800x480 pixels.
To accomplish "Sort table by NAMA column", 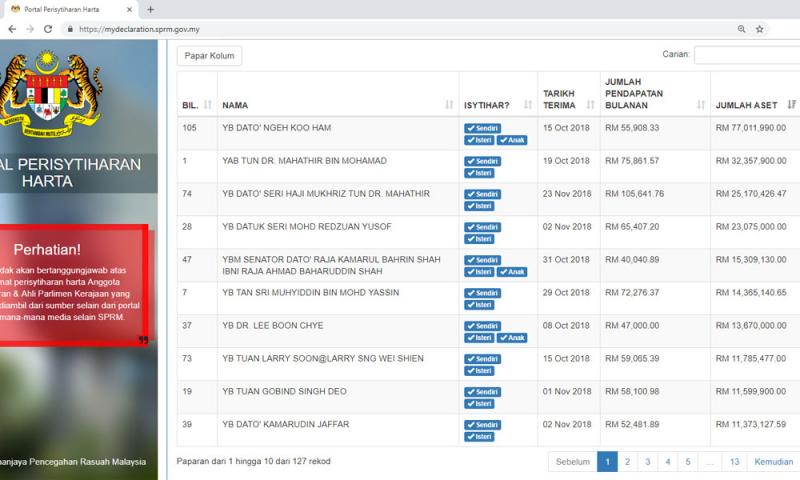I will tap(337, 105).
